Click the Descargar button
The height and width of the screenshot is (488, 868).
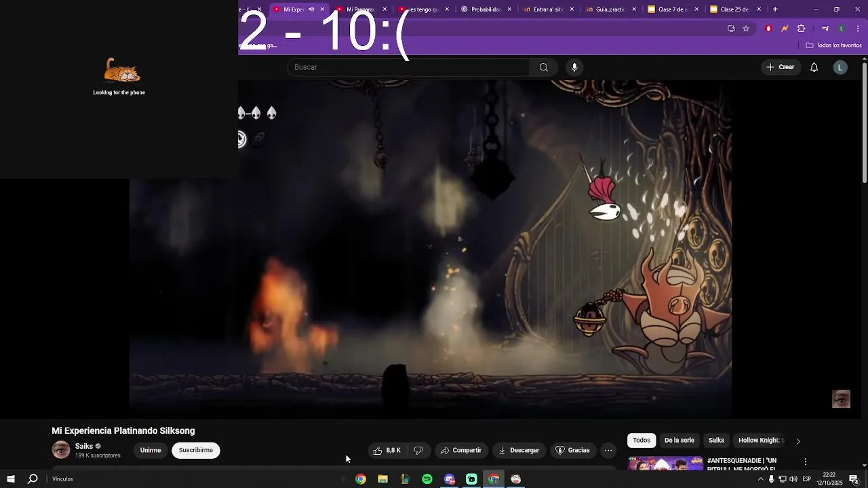(519, 450)
